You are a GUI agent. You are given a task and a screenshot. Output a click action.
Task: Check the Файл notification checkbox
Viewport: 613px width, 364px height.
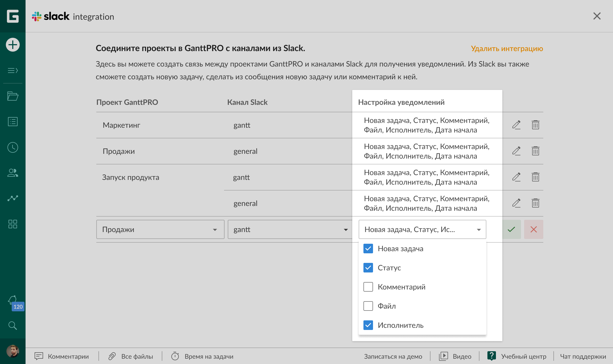[x=368, y=306]
